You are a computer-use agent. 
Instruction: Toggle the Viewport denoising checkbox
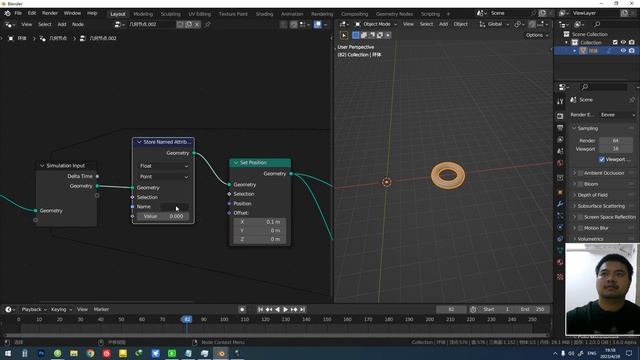pos(602,159)
